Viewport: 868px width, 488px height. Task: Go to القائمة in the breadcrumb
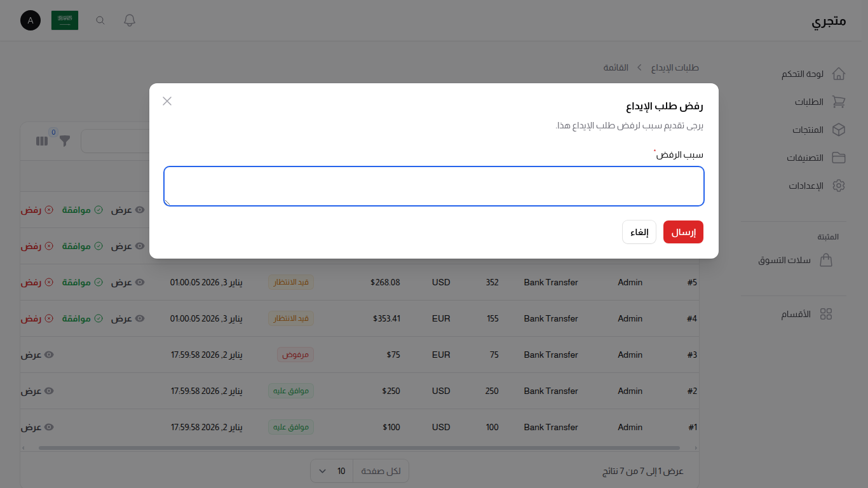pos(615,67)
